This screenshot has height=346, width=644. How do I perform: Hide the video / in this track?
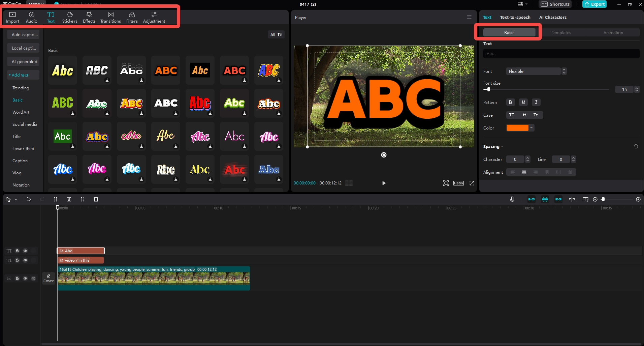(x=25, y=260)
